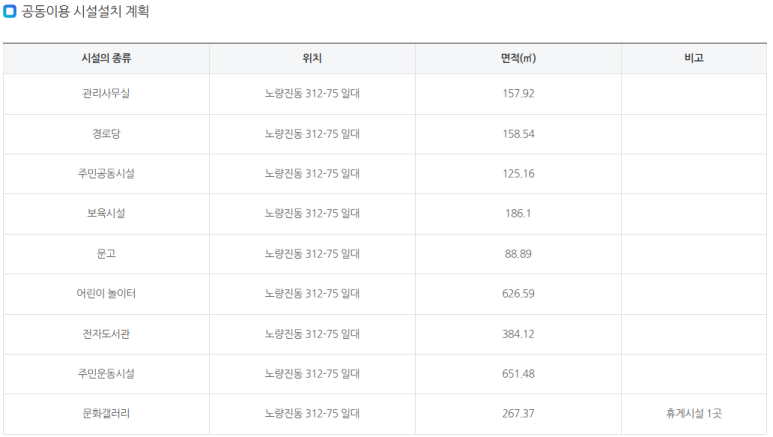Click the area value 384.12
Viewport: 773px width, 437px height.
518,334
